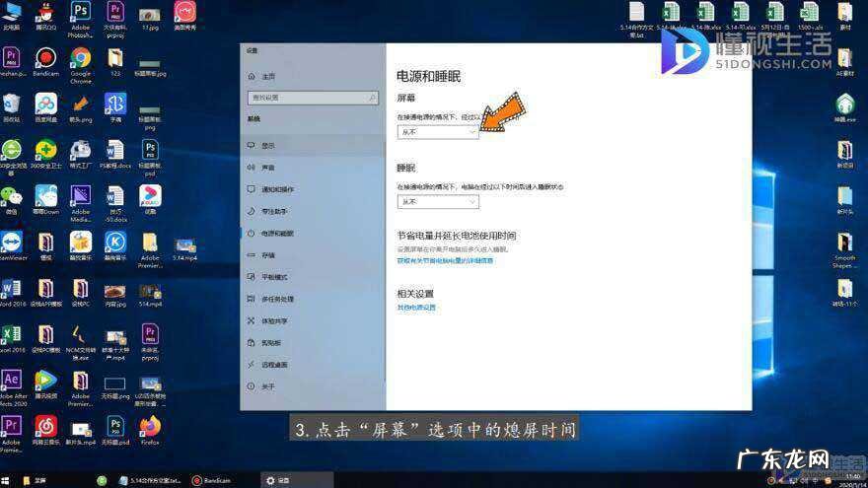Open the Sleep time dropdown set to 从不
868x488 pixels.
tap(437, 202)
